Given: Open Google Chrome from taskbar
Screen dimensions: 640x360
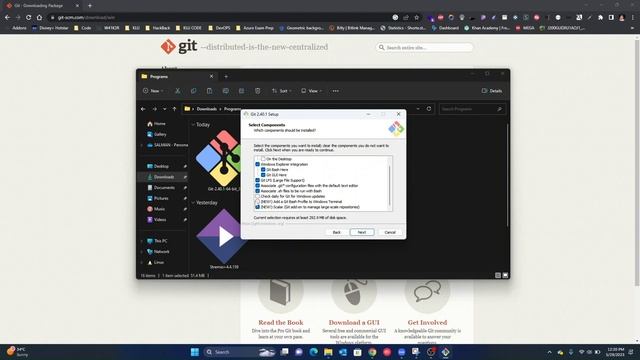Looking at the screenshot, I should (x=372, y=352).
